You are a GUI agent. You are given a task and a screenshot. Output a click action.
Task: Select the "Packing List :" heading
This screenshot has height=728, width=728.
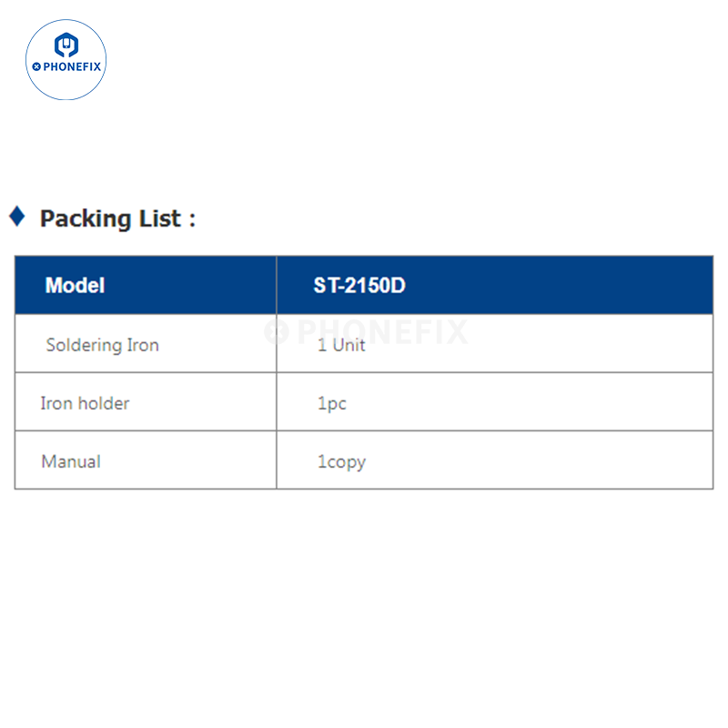point(117,218)
